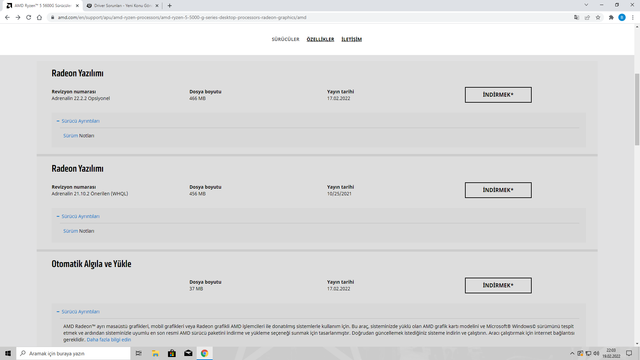
Task: Click the address bar URL field
Action: 310,18
